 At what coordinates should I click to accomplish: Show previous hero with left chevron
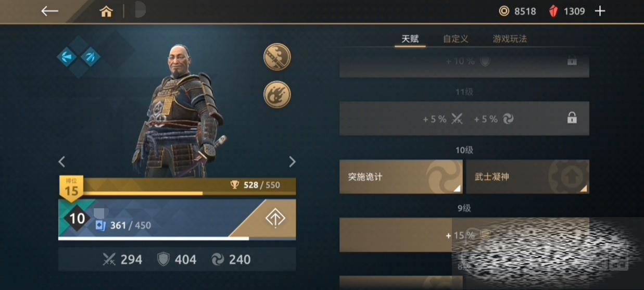pyautogui.click(x=61, y=162)
